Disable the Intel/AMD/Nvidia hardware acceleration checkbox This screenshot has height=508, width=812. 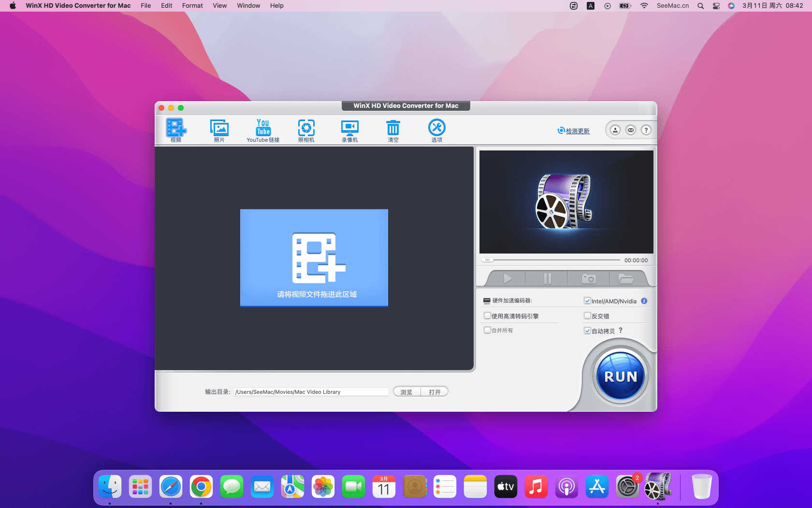click(x=587, y=301)
